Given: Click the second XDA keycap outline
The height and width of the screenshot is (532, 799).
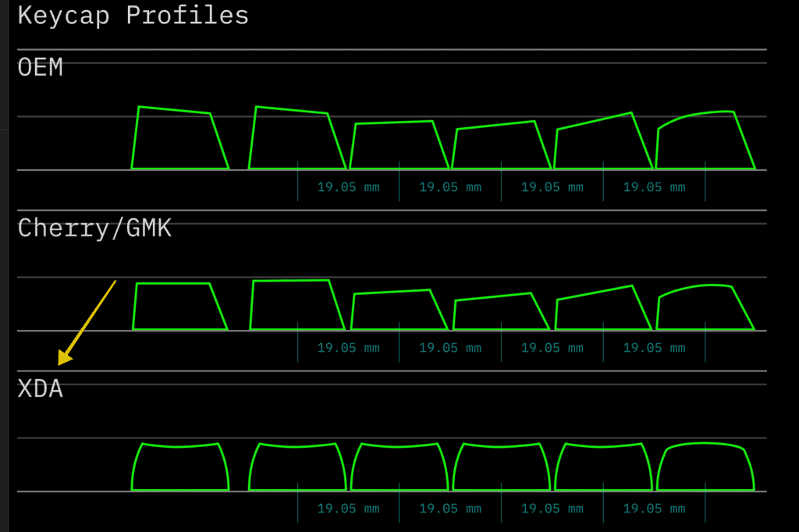Looking at the screenshot, I should tap(297, 466).
